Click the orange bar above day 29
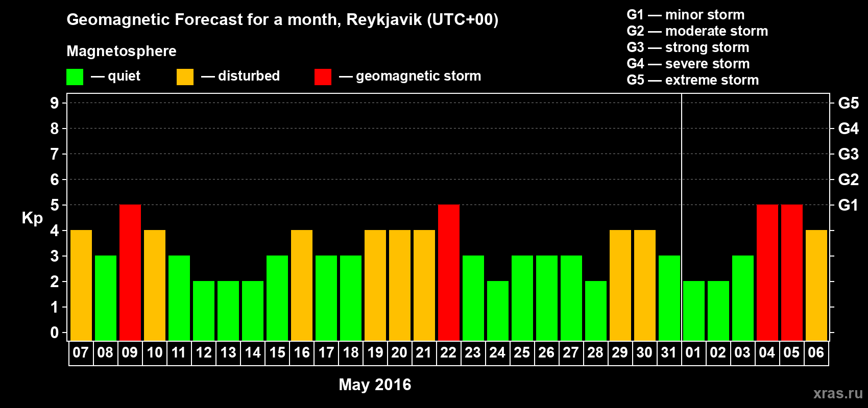Image resolution: width=868 pixels, height=408 pixels. [620, 286]
